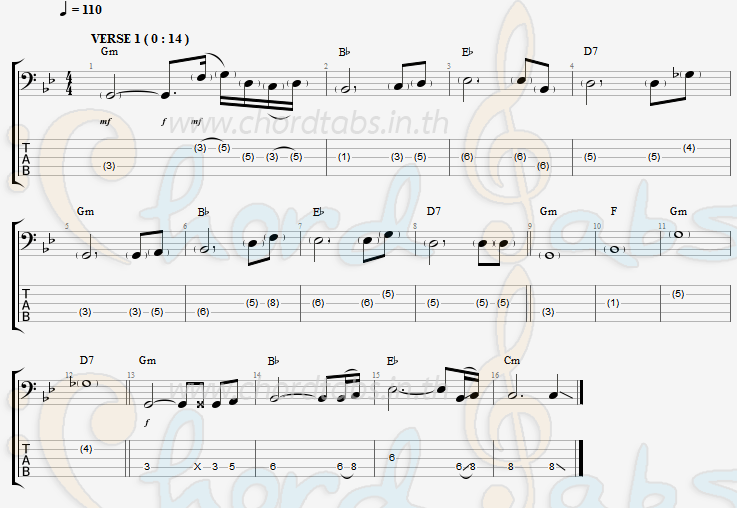Select the VERSE 1 section label

(140, 39)
